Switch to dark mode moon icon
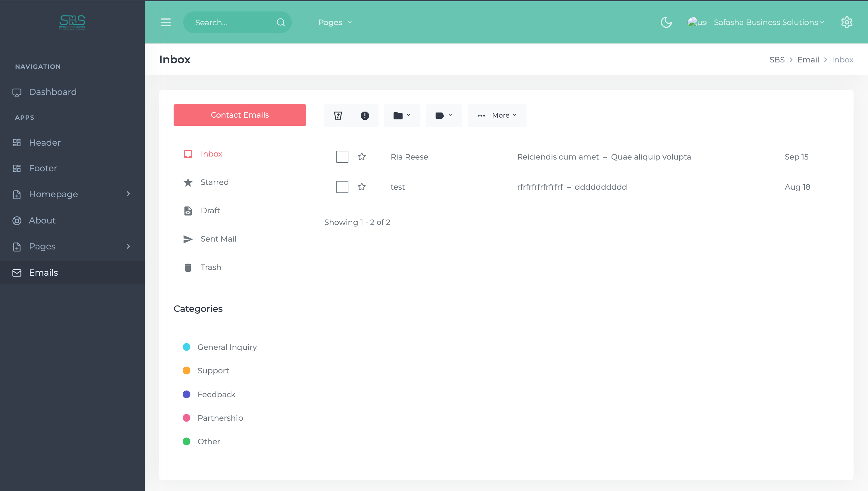 coord(666,22)
